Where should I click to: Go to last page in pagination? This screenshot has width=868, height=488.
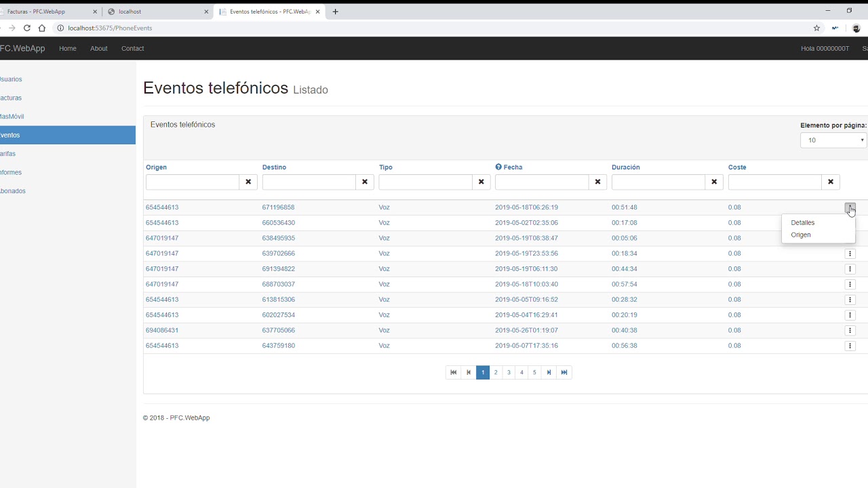564,372
